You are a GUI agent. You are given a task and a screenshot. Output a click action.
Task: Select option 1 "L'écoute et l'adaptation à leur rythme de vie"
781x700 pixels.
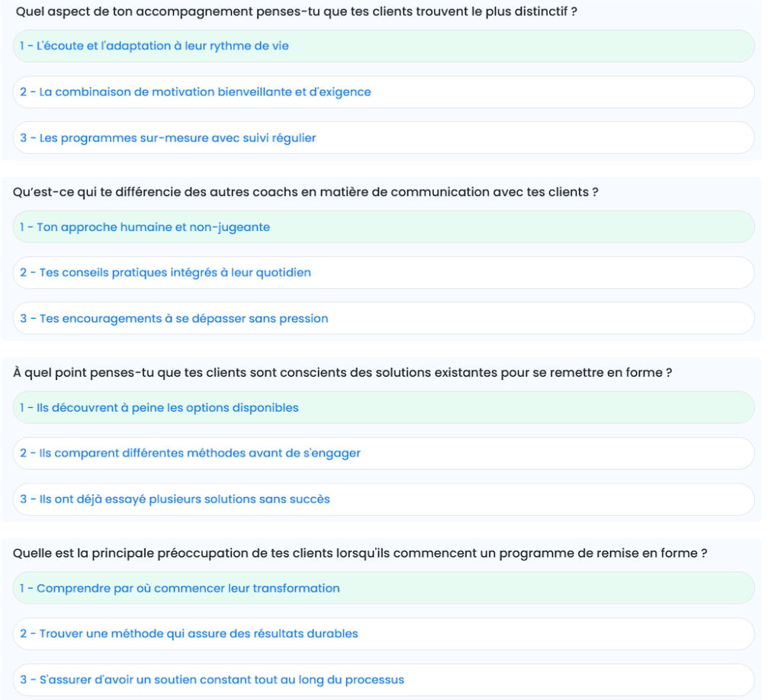tap(384, 47)
